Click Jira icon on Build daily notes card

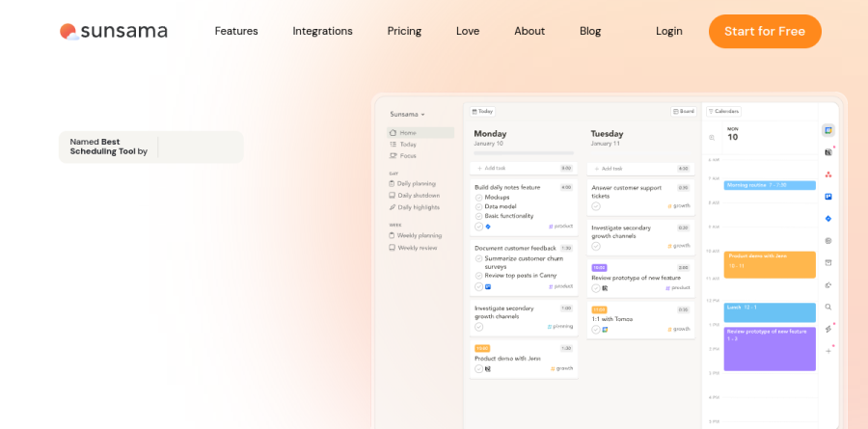pos(488,227)
